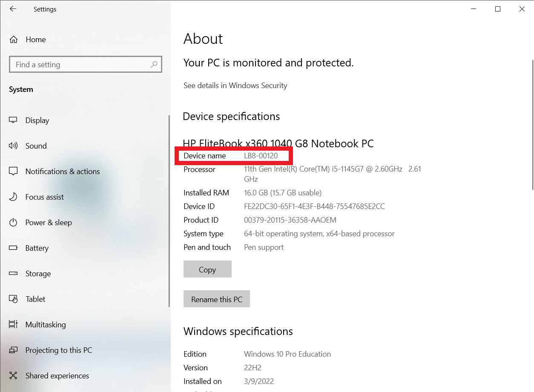Open the Multitasking settings section
The height and width of the screenshot is (392, 534).
46,324
